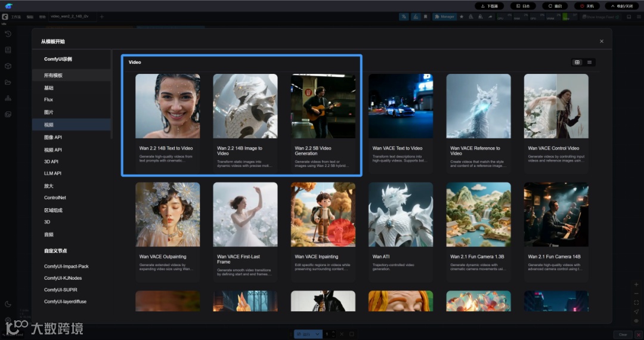Switch templates to list view

(589, 63)
